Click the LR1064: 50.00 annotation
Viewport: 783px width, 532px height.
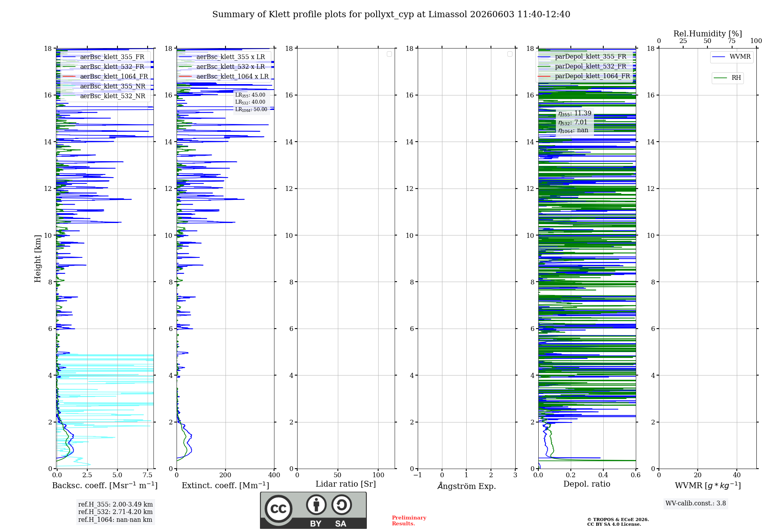(251, 110)
